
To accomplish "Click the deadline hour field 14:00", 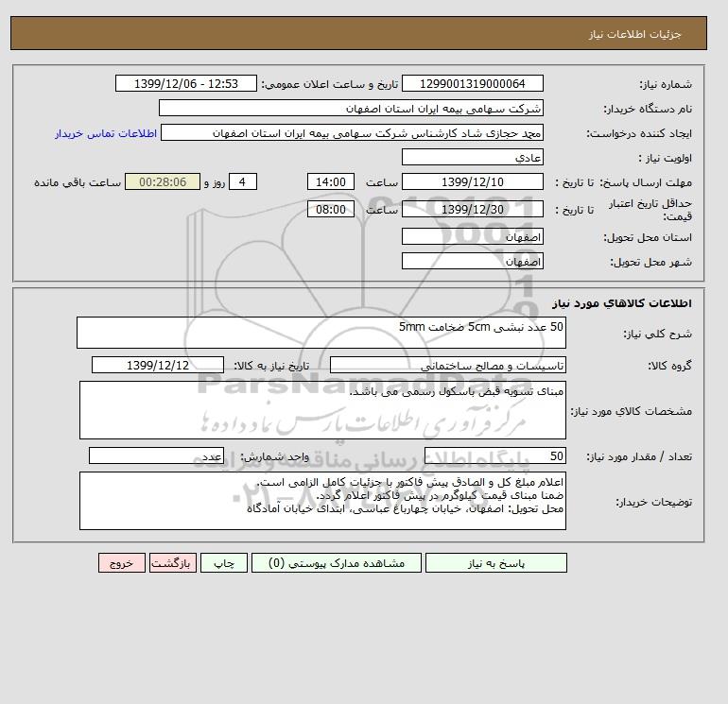I will [331, 182].
